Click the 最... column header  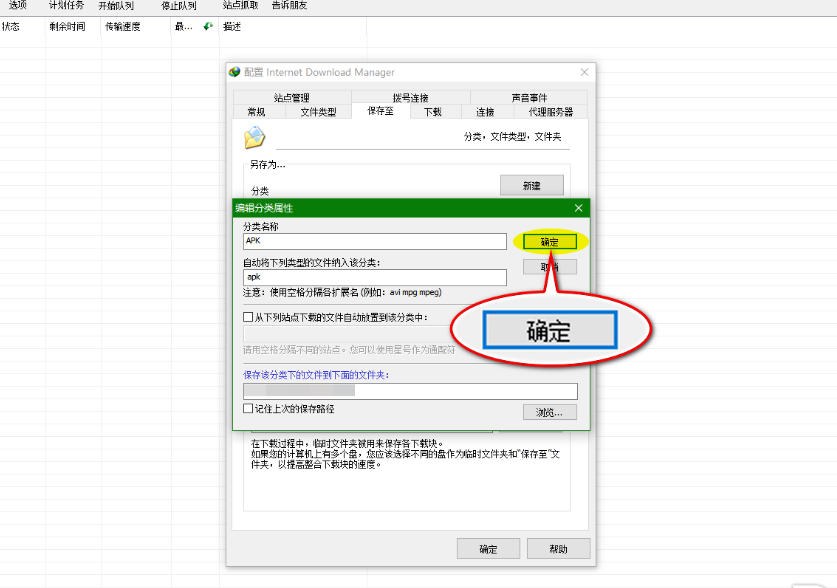pyautogui.click(x=184, y=26)
